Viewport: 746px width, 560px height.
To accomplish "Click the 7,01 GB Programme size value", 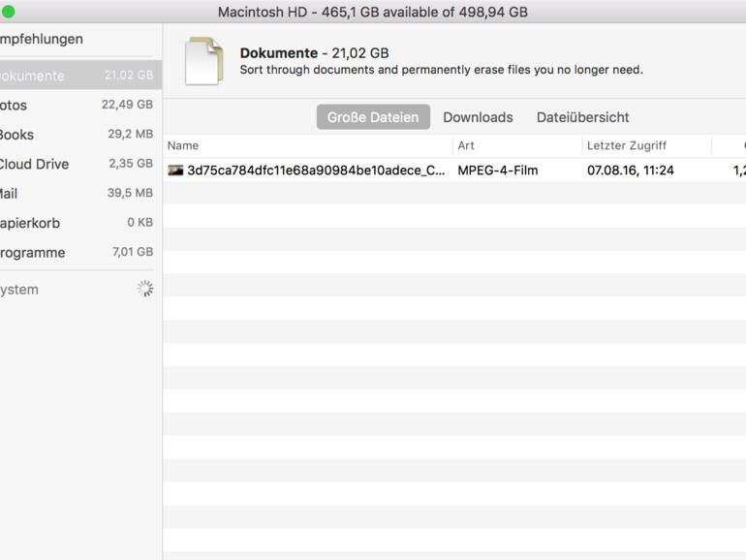I will (x=133, y=252).
